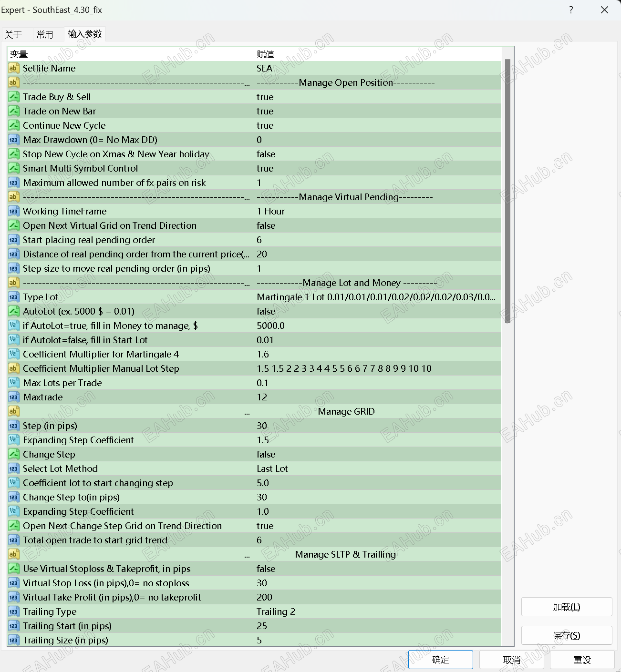The image size is (621, 672).
Task: Open the Working TimeFrame value dropdown
Action: [x=334, y=211]
